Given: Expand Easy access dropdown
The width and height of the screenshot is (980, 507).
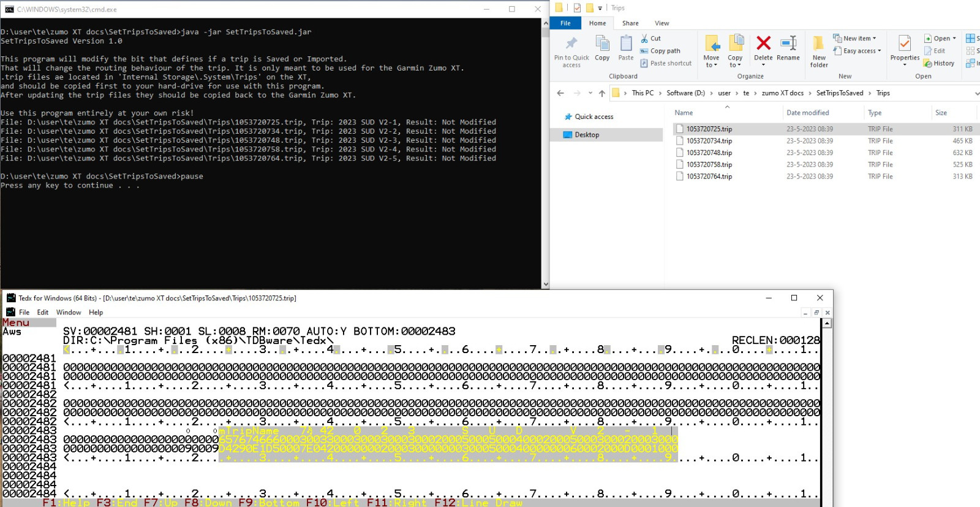Looking at the screenshot, I should [x=880, y=51].
